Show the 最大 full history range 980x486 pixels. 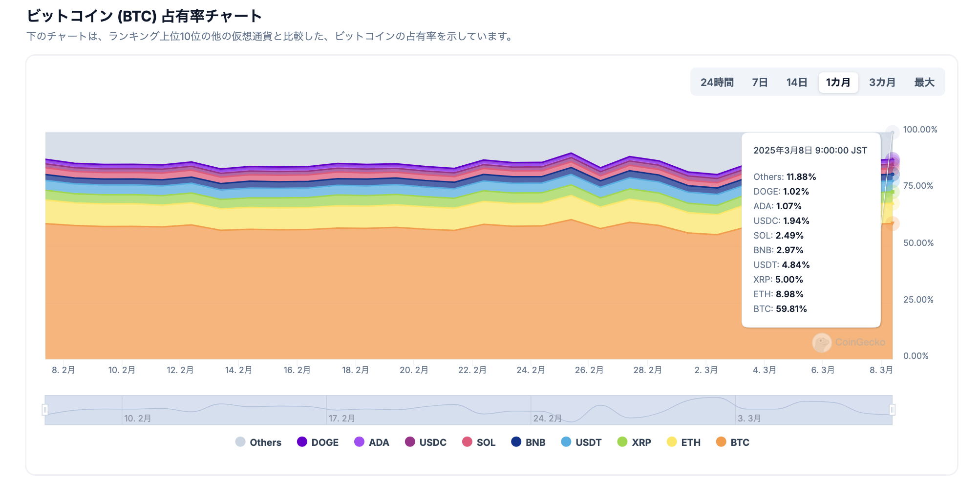coord(924,83)
